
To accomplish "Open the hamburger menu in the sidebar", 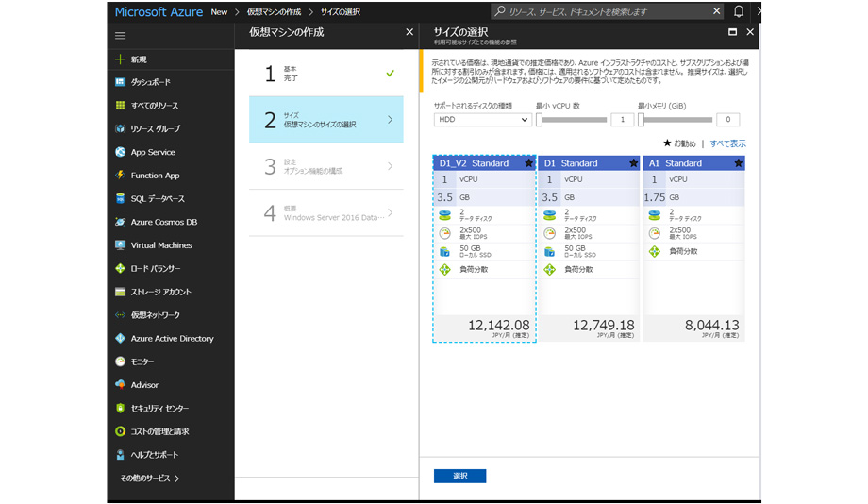I will click(120, 36).
